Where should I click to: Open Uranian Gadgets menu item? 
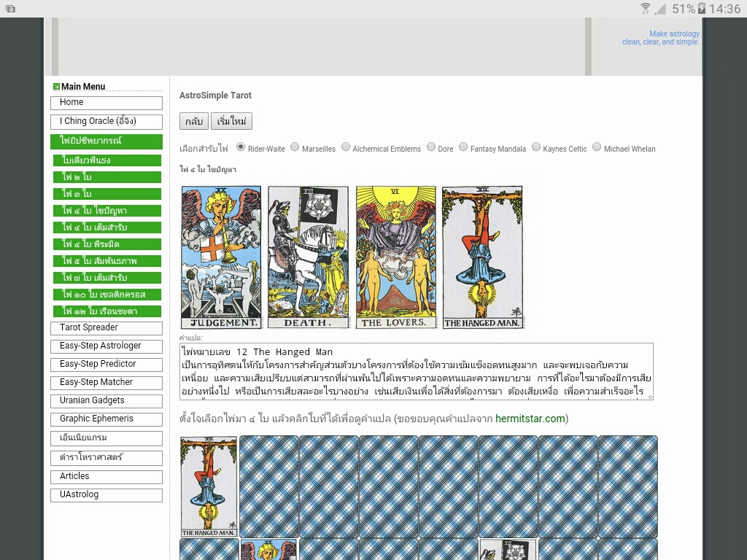point(107,401)
